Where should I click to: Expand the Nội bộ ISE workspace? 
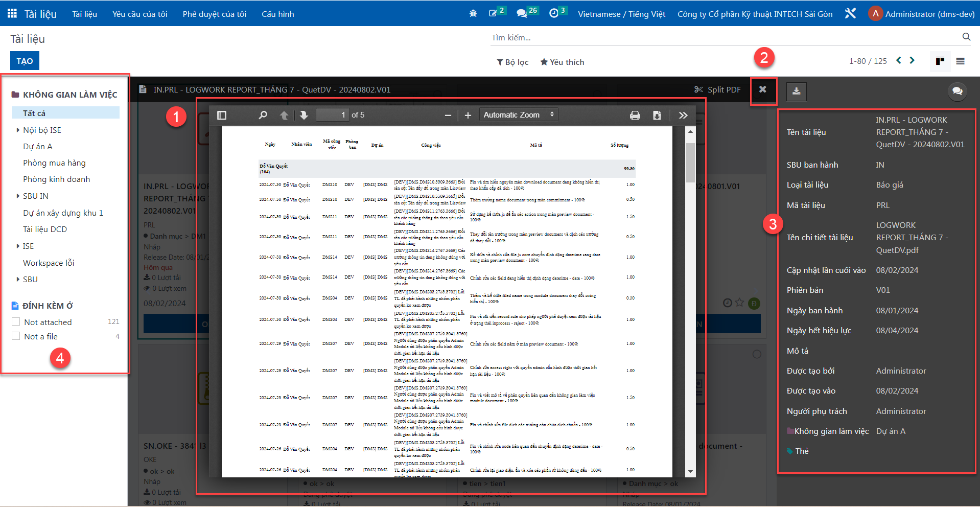pos(18,130)
